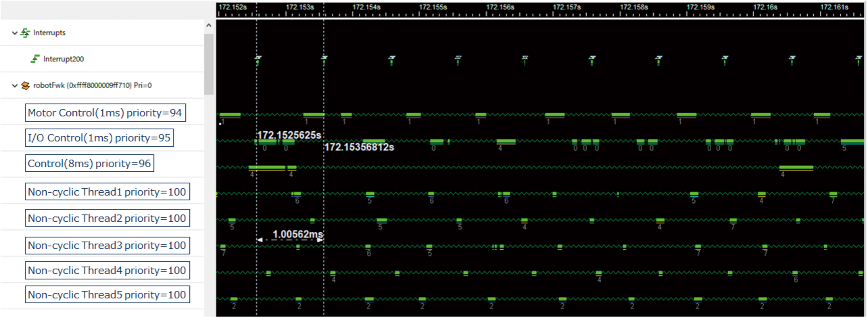The image size is (868, 318).
Task: Select the Motor Control(1ms) priority=94 thread
Action: tap(105, 112)
